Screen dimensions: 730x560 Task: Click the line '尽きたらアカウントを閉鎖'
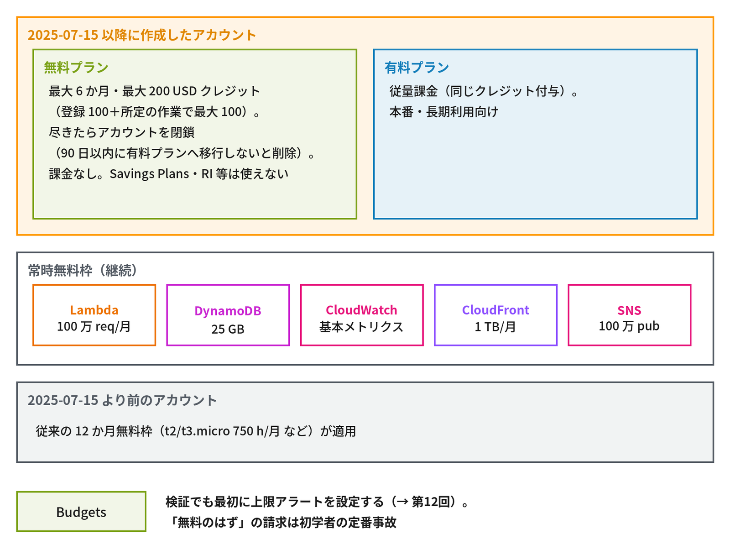tap(122, 132)
